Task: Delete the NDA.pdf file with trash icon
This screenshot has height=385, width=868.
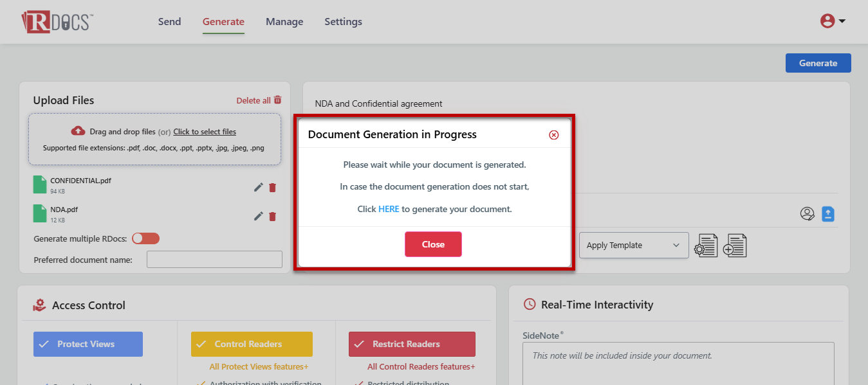Action: 272,216
